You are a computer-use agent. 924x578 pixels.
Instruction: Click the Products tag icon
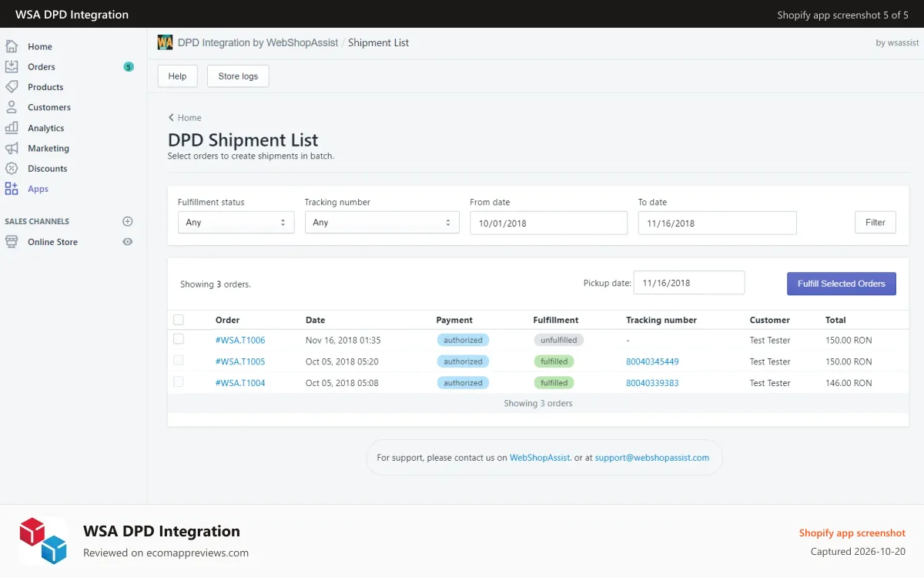pos(12,87)
